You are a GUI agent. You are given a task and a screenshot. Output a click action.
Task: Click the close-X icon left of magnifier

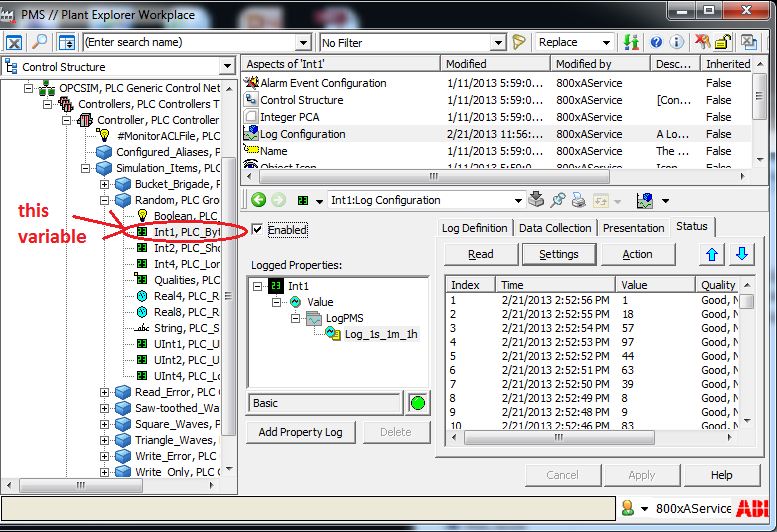coord(14,43)
